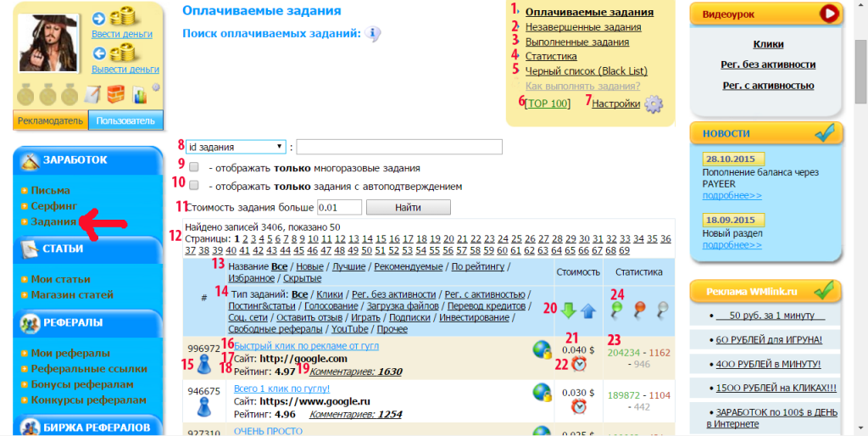Click the user avatar picture
The image size is (868, 436).
[48, 42]
